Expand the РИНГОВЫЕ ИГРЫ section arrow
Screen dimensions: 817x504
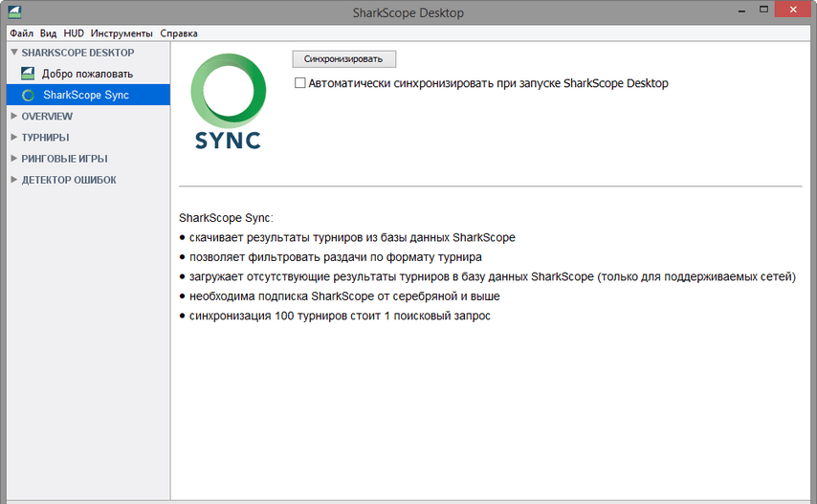point(14,158)
